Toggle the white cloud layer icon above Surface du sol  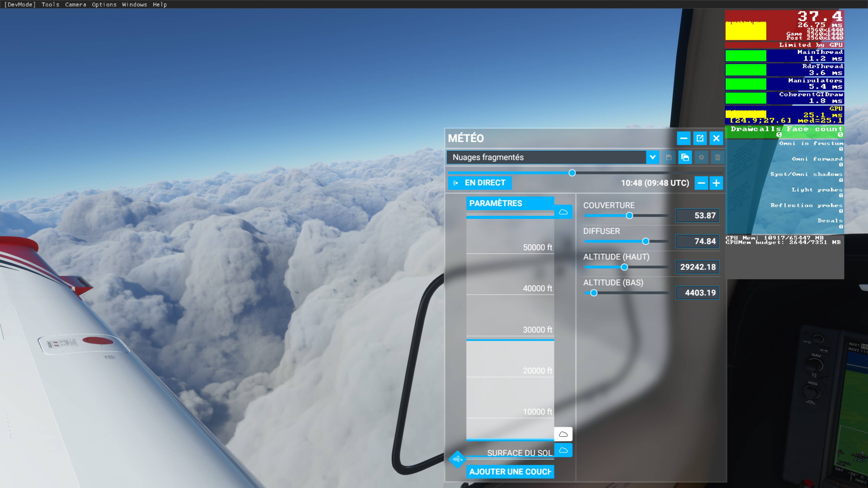(x=563, y=434)
